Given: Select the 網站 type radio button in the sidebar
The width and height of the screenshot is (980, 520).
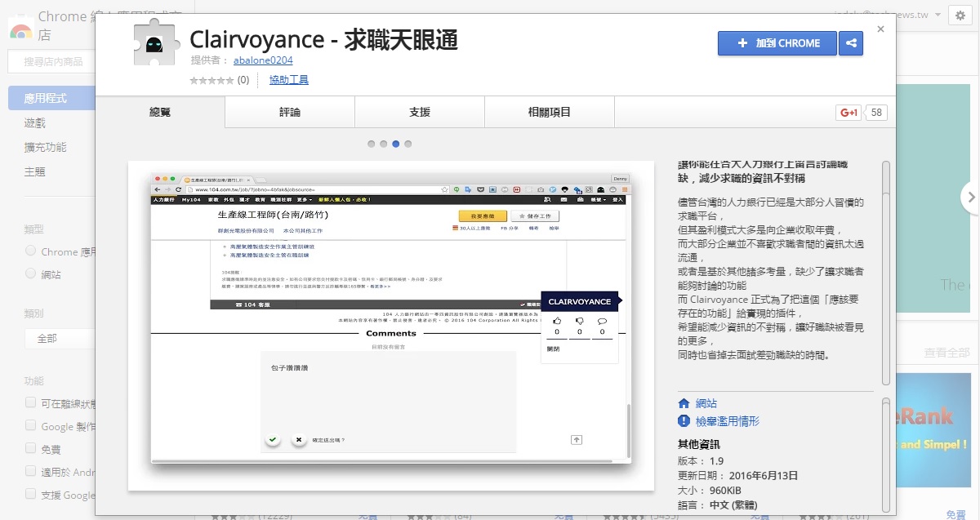Looking at the screenshot, I should (31, 273).
